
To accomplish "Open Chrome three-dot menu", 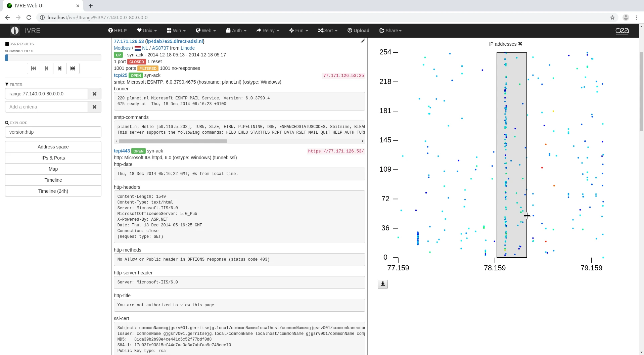I will coord(637,17).
